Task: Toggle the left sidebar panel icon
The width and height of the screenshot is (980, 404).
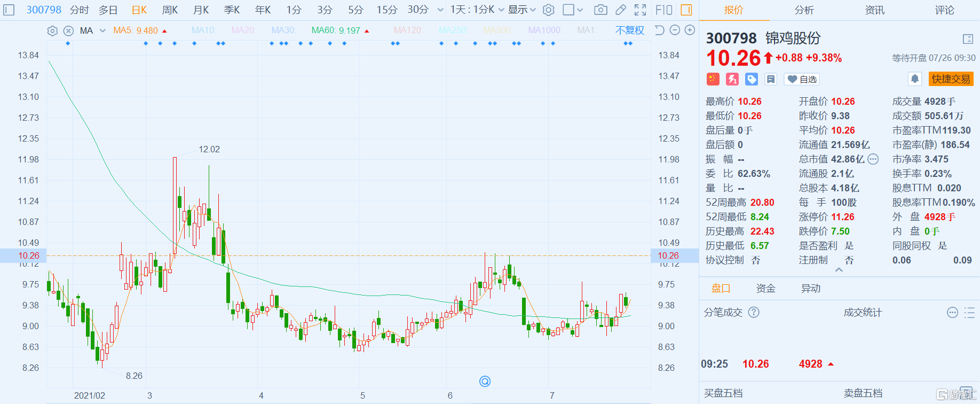Action: pyautogui.click(x=9, y=10)
